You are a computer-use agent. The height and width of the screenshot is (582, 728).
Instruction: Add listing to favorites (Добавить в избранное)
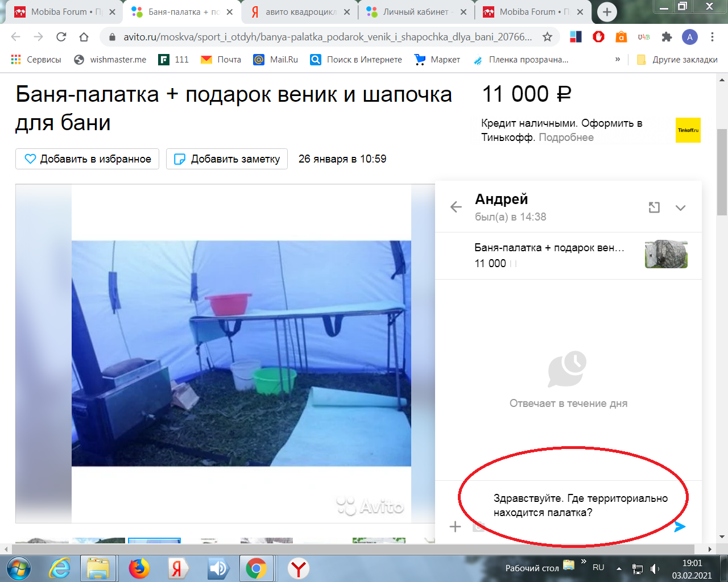[87, 159]
